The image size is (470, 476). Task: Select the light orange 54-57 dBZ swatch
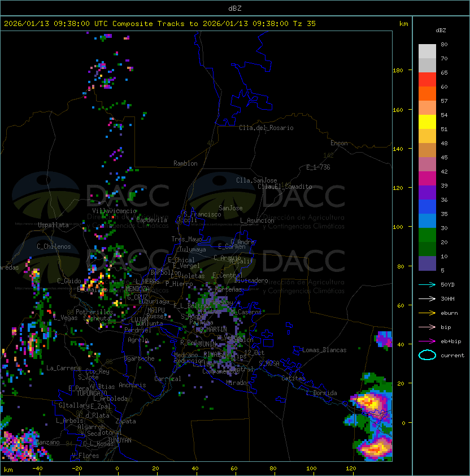coord(427,108)
